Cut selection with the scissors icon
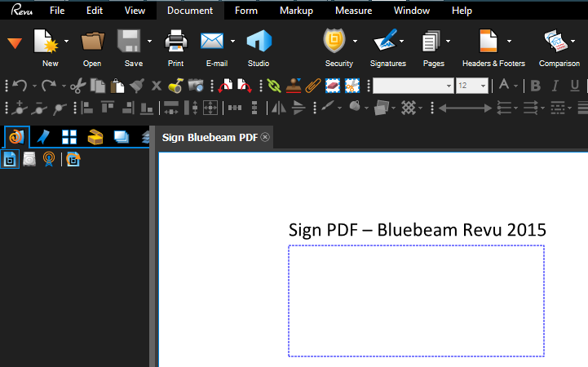The image size is (588, 367). point(78,86)
